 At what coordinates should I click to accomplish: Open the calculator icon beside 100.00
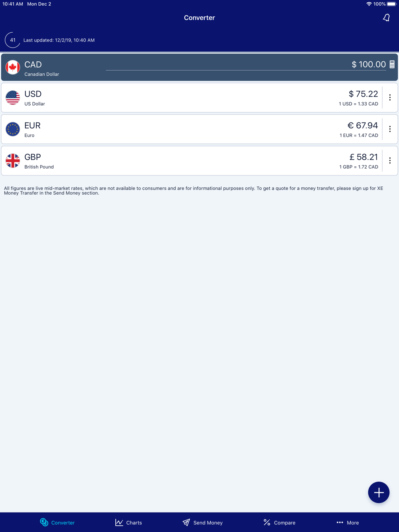pyautogui.click(x=392, y=64)
